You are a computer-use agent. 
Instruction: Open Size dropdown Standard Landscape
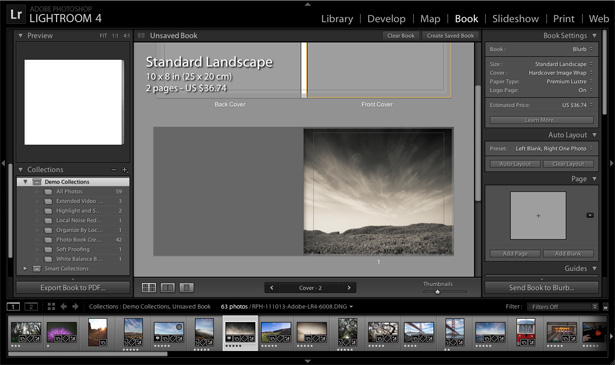pos(564,64)
